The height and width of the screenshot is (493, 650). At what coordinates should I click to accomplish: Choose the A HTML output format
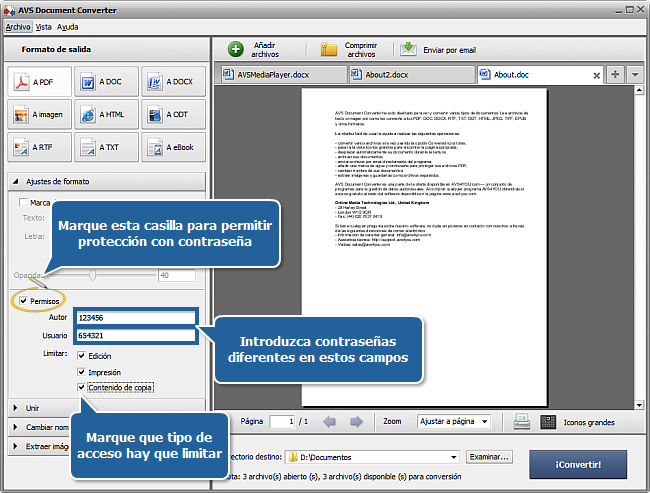[x=106, y=114]
